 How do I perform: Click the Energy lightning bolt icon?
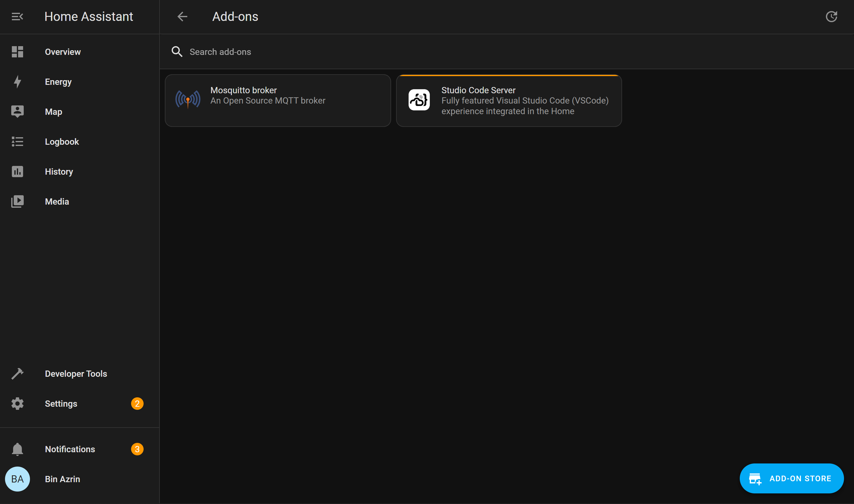coord(17,82)
